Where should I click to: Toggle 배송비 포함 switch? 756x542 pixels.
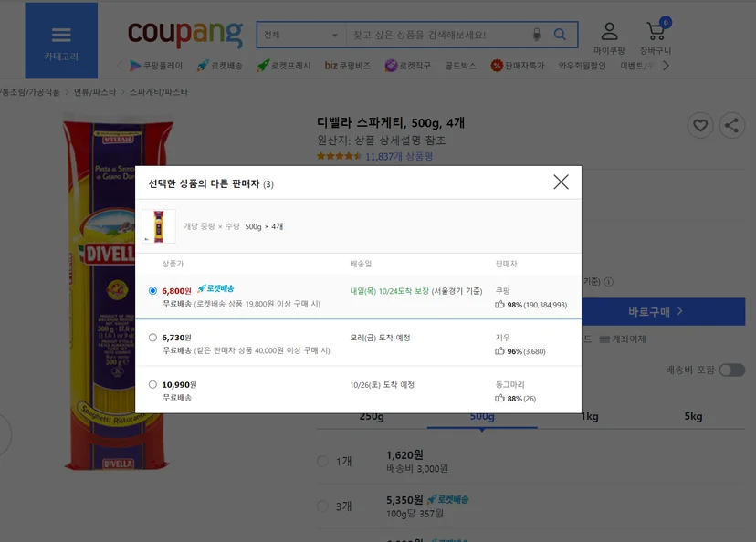pyautogui.click(x=732, y=370)
